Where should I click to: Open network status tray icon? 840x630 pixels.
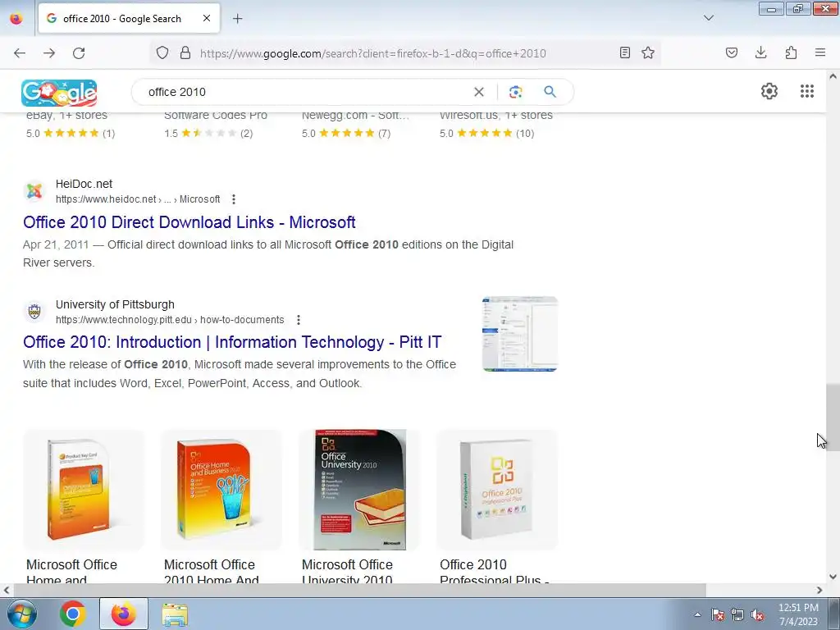tap(737, 614)
